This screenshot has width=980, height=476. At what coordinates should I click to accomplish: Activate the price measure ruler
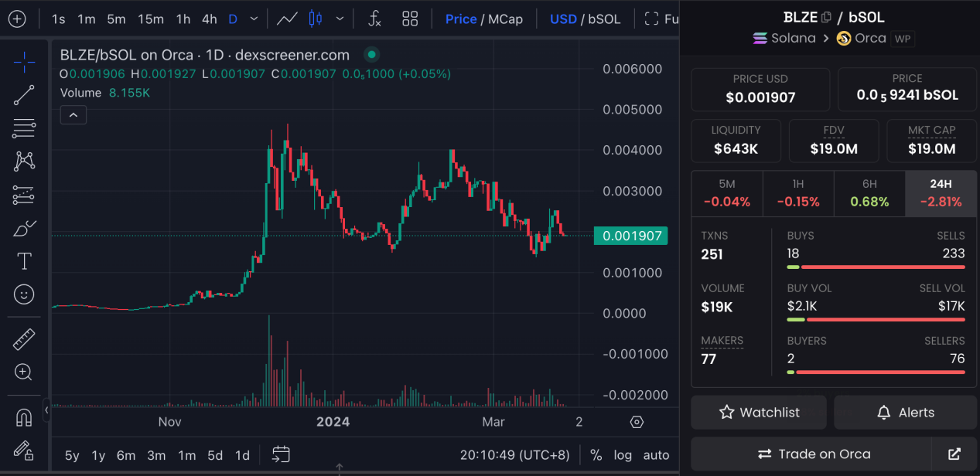click(x=23, y=338)
